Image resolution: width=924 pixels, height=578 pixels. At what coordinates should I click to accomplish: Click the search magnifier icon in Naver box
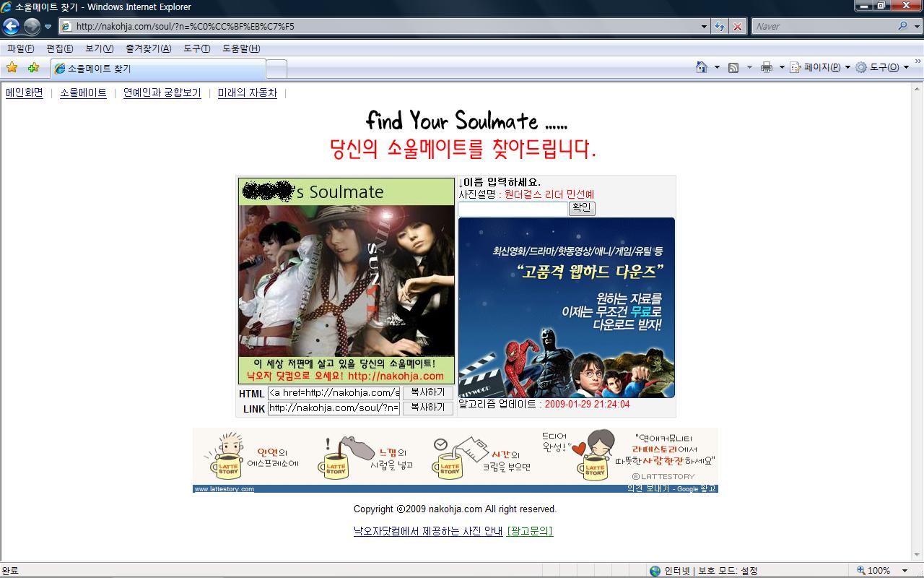pos(903,26)
